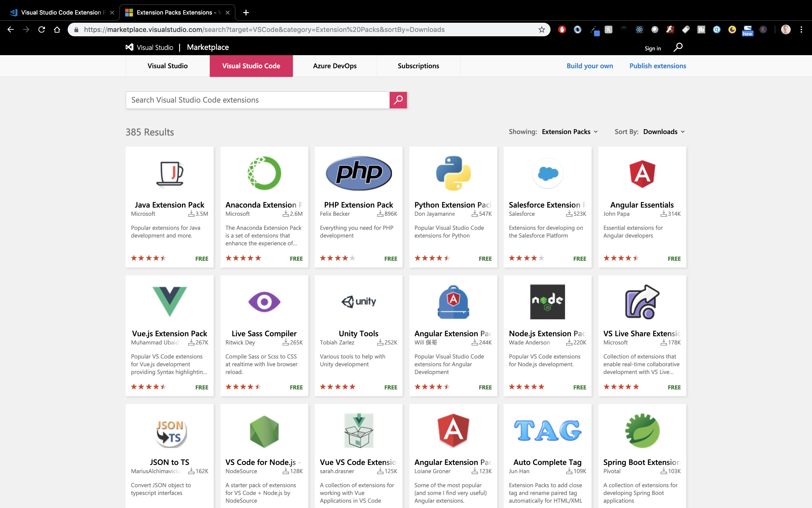Click the Ritwick Dey publisher name
This screenshot has width=812, height=508.
pyautogui.click(x=240, y=342)
